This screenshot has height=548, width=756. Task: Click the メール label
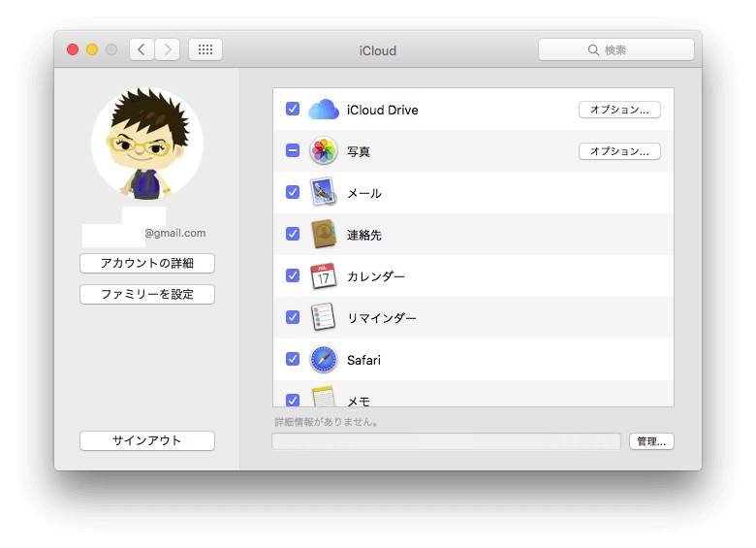[x=364, y=193]
